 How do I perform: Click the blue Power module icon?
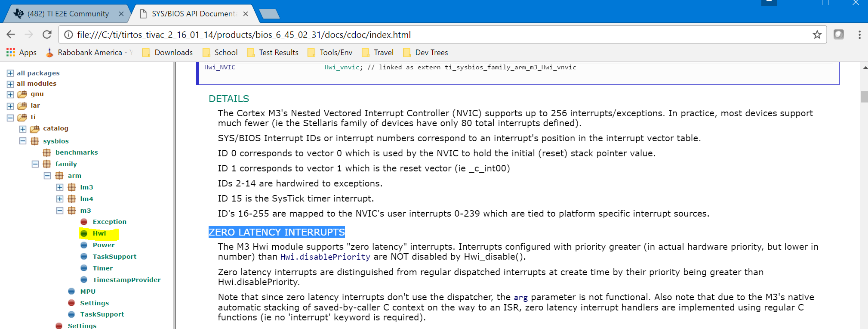tap(84, 245)
